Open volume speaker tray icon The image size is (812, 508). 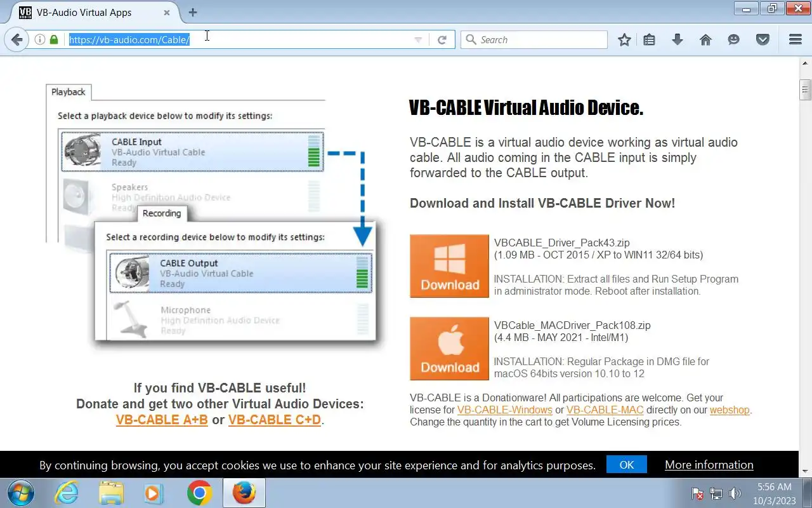point(735,493)
